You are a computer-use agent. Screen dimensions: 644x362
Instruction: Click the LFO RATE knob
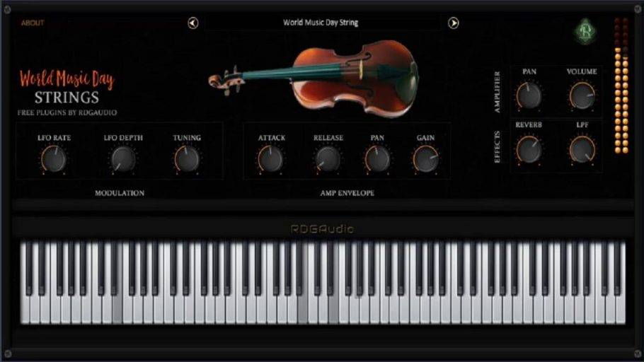pyautogui.click(x=54, y=159)
